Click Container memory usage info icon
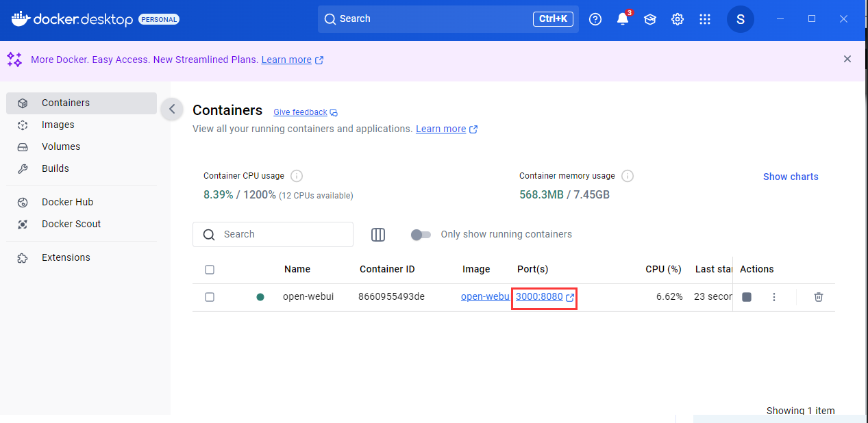 (x=628, y=176)
